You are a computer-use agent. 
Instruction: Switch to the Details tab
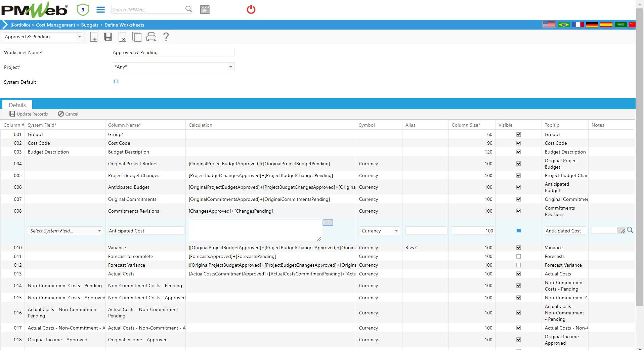(x=17, y=105)
